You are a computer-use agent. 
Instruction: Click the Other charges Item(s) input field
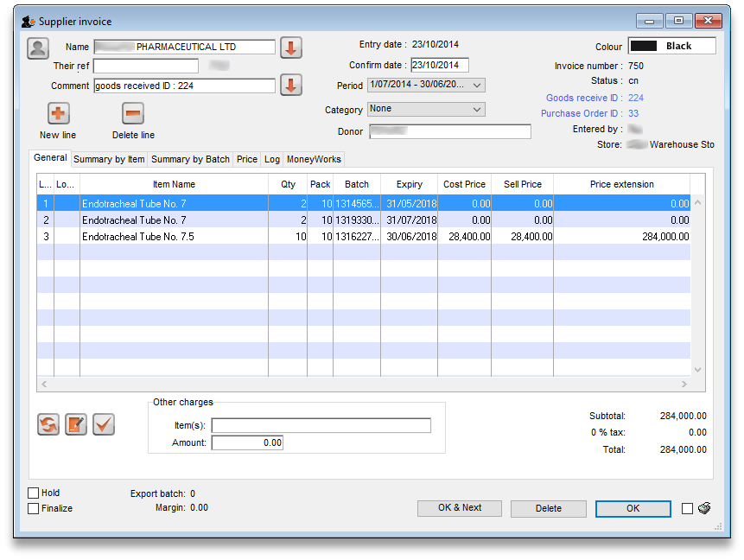tap(321, 425)
